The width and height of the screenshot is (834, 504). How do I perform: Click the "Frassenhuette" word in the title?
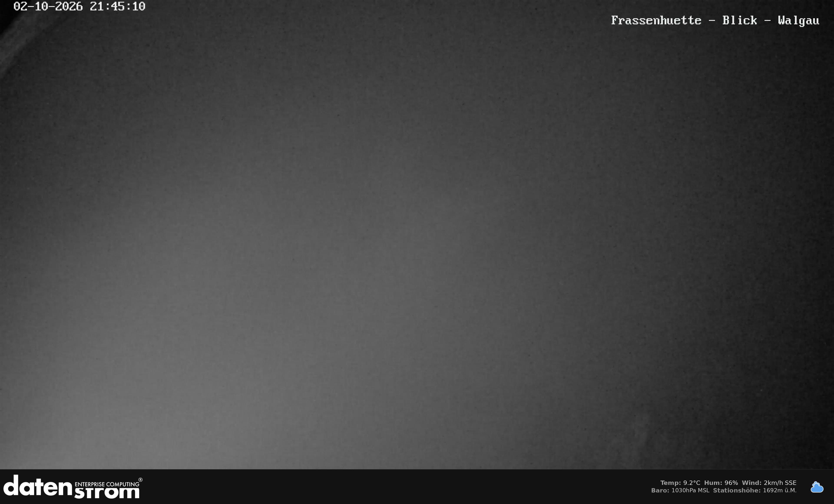[x=656, y=20]
